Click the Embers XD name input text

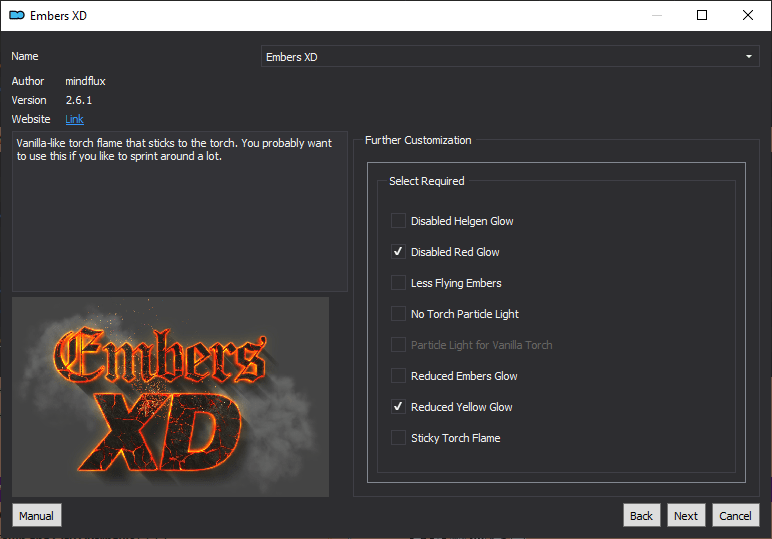pyautogui.click(x=291, y=57)
